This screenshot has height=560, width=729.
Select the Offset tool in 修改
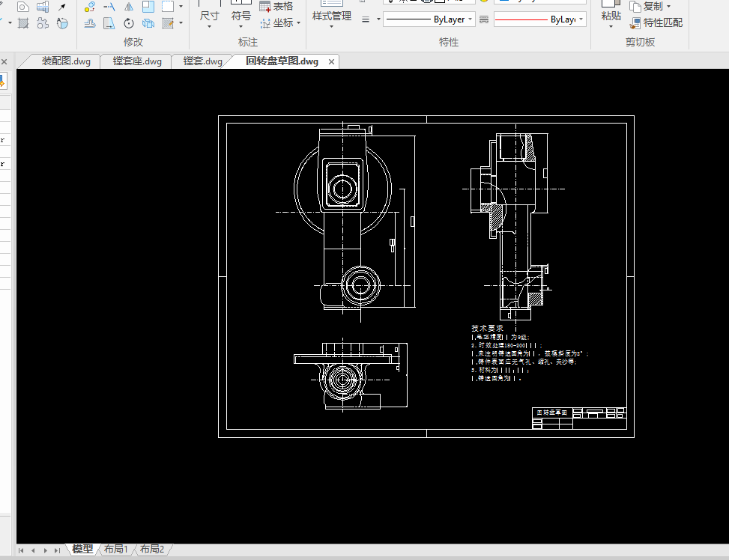click(90, 22)
